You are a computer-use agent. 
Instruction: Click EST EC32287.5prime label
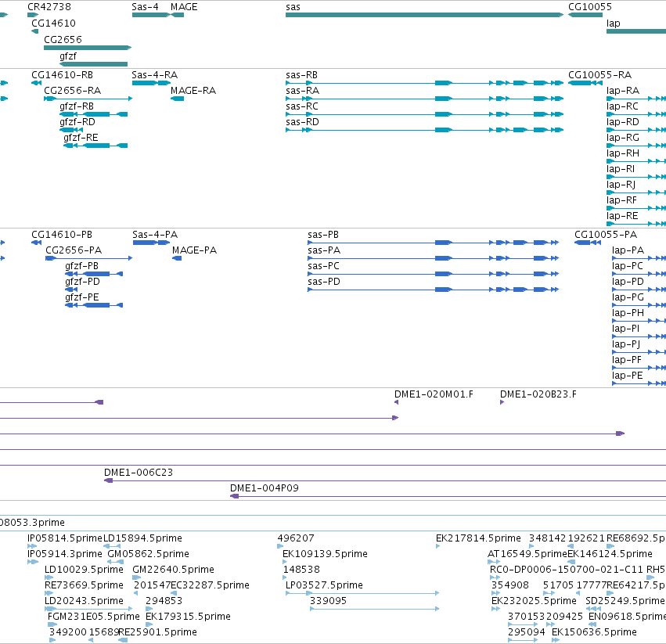pos(210,586)
